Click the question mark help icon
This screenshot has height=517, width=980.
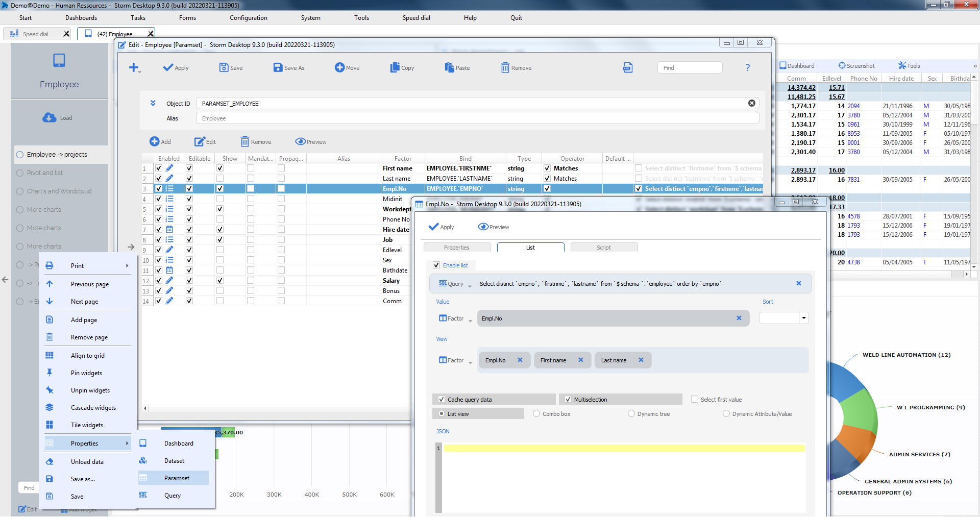[748, 67]
